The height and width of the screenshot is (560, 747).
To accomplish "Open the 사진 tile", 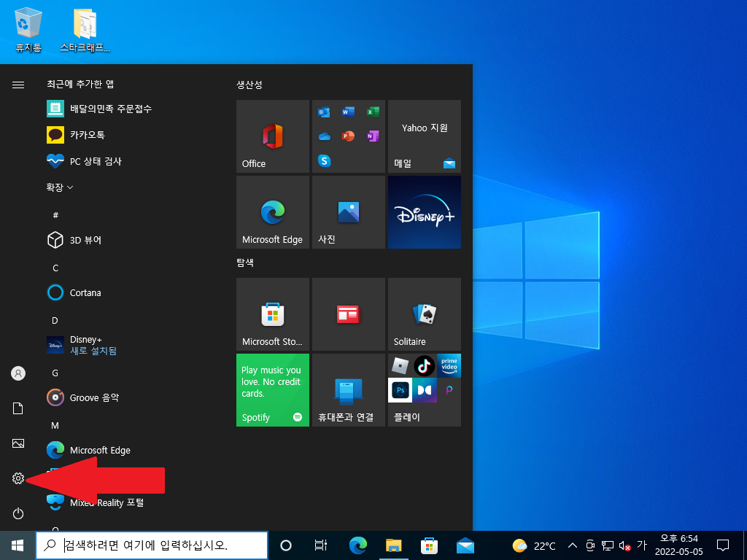I will coord(348,212).
